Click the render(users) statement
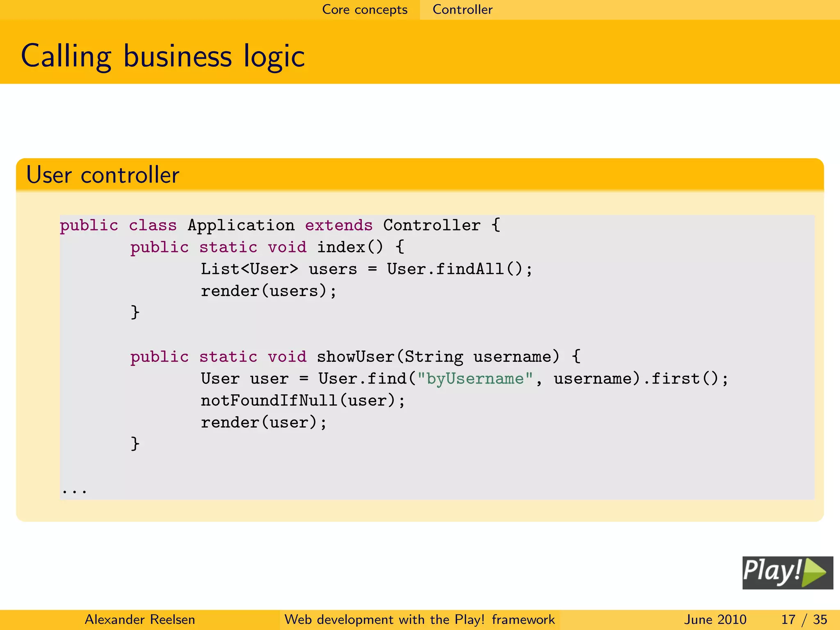The width and height of the screenshot is (840, 630). tap(268, 291)
